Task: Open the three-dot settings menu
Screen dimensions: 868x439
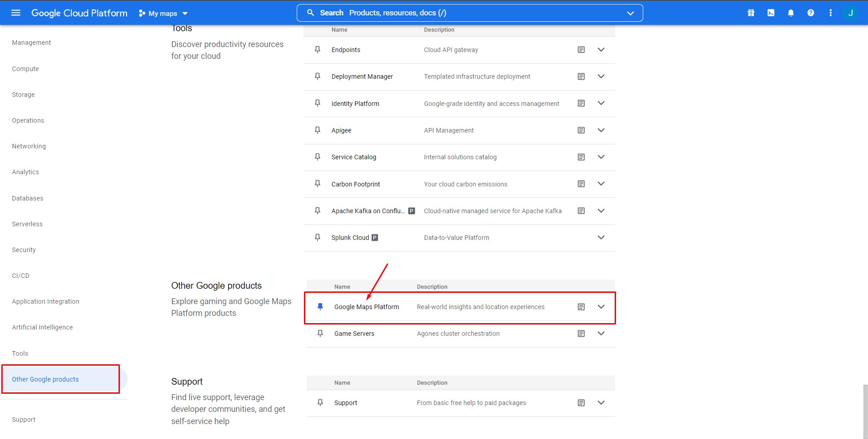Action: (x=830, y=13)
